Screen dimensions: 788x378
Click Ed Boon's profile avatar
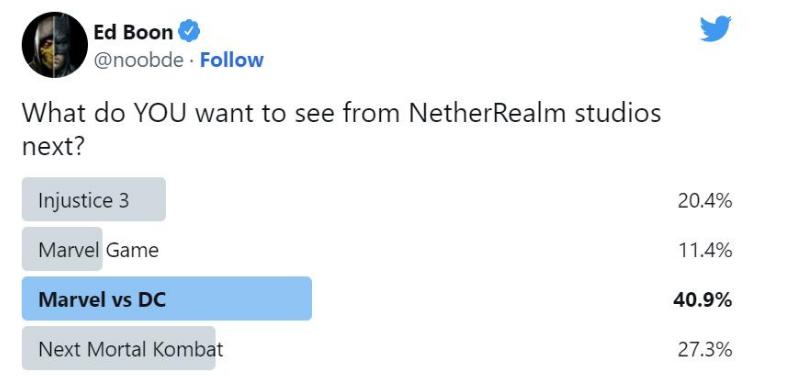[55, 45]
